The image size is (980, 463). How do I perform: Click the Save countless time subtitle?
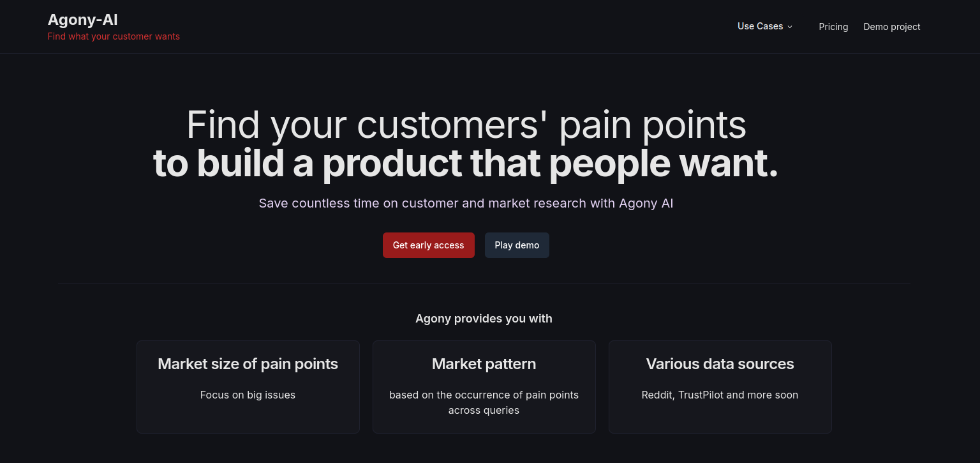tap(466, 203)
